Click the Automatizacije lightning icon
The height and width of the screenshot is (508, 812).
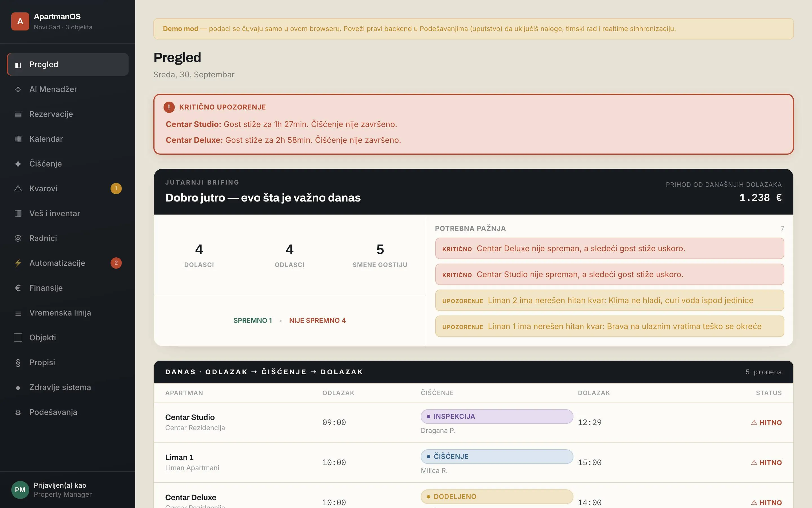coord(18,263)
